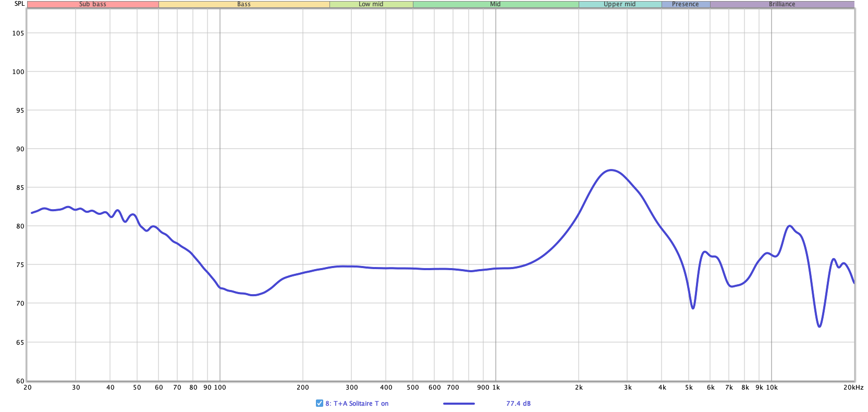This screenshot has width=868, height=412.
Task: Click the Low mid band header
Action: click(x=371, y=4)
